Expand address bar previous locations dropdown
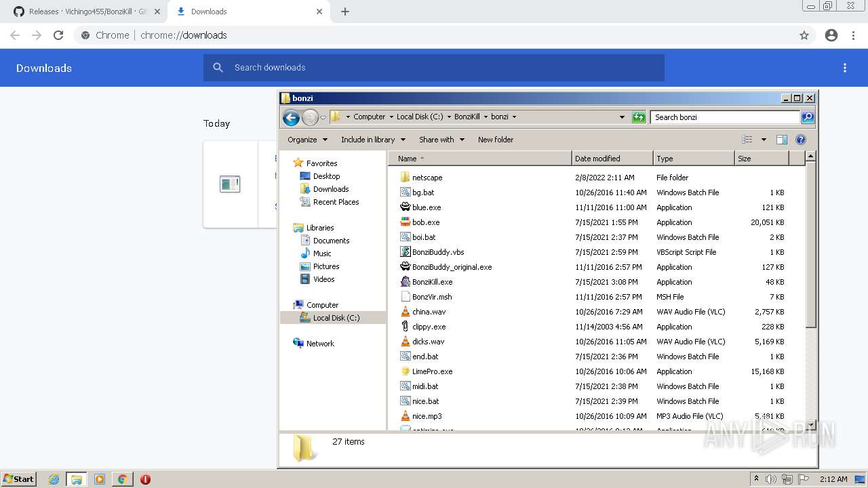Viewport: 868px width, 488px height. point(622,117)
